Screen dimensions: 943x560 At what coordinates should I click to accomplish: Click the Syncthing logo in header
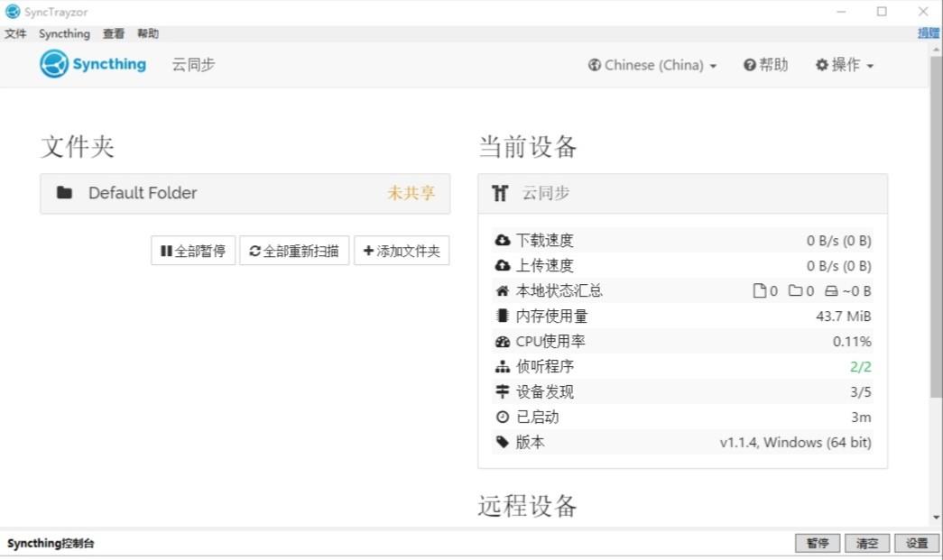pyautogui.click(x=93, y=64)
